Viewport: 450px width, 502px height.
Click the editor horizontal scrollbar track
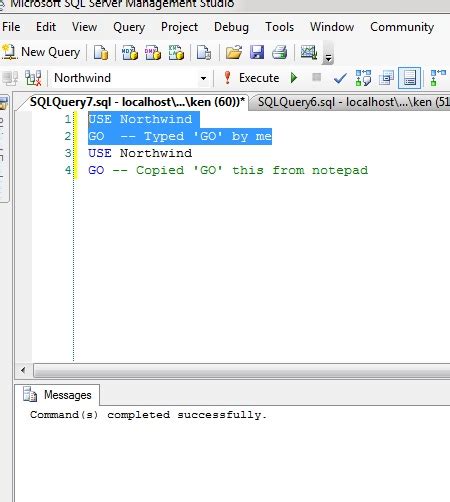pyautogui.click(x=242, y=370)
